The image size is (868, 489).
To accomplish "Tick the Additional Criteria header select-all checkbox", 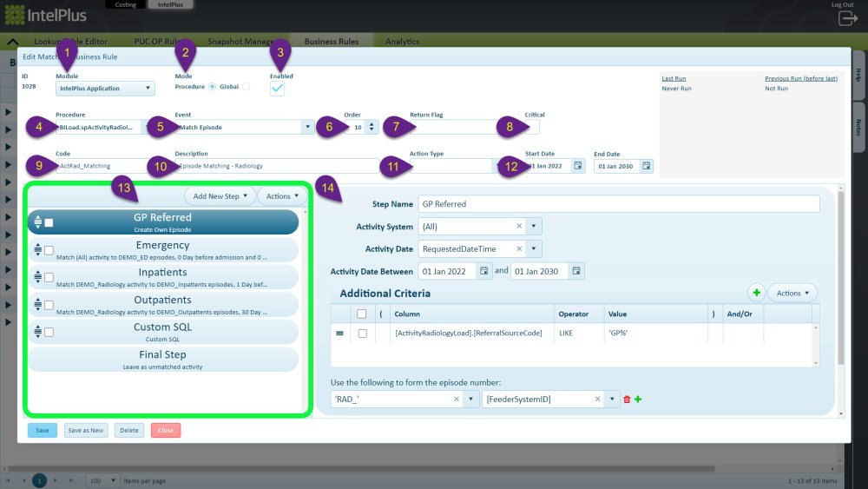I will (x=361, y=314).
